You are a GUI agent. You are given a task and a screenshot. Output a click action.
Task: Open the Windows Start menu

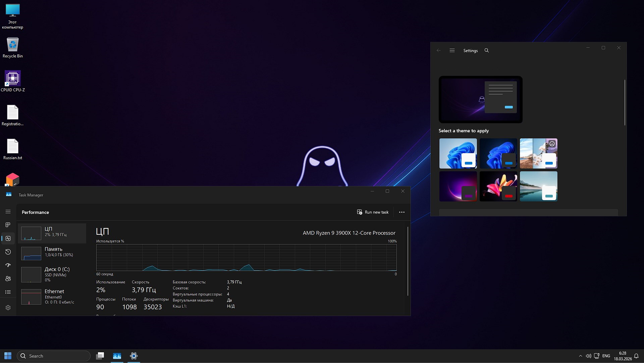[7, 356]
